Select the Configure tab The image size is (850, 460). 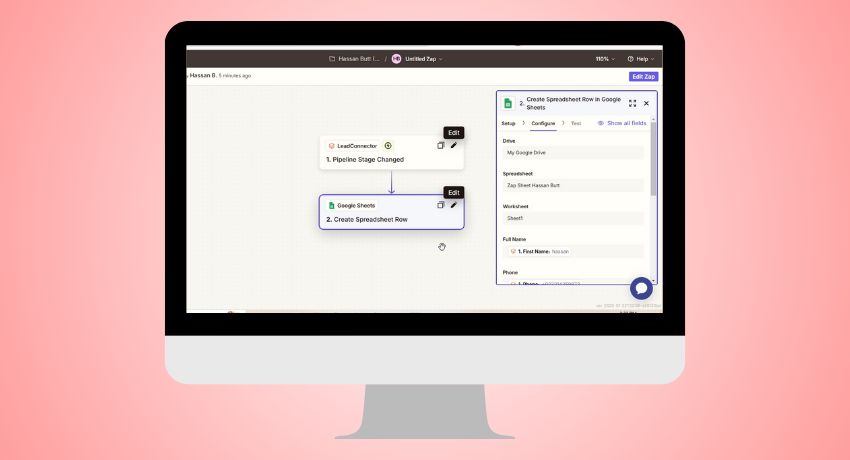543,123
